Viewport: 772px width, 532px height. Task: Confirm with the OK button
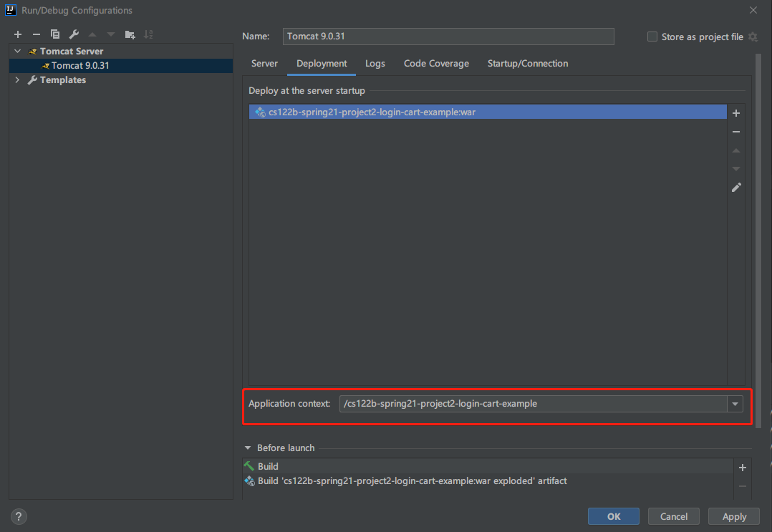pos(614,516)
